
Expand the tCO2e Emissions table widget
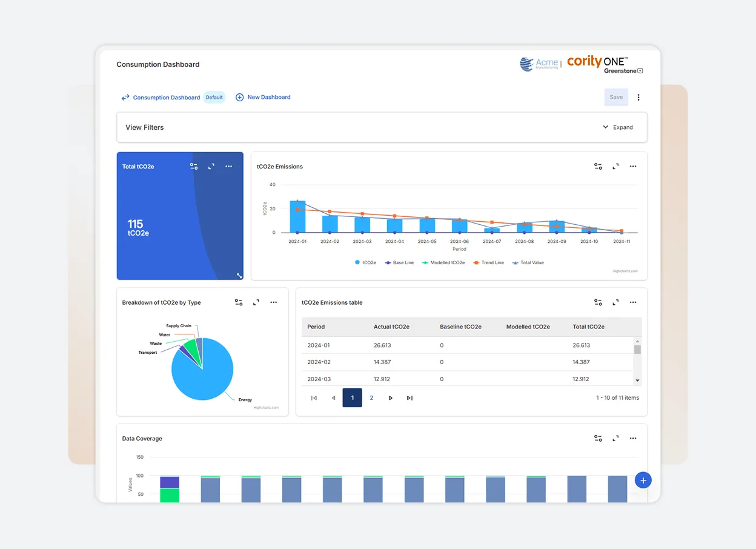[x=615, y=302]
